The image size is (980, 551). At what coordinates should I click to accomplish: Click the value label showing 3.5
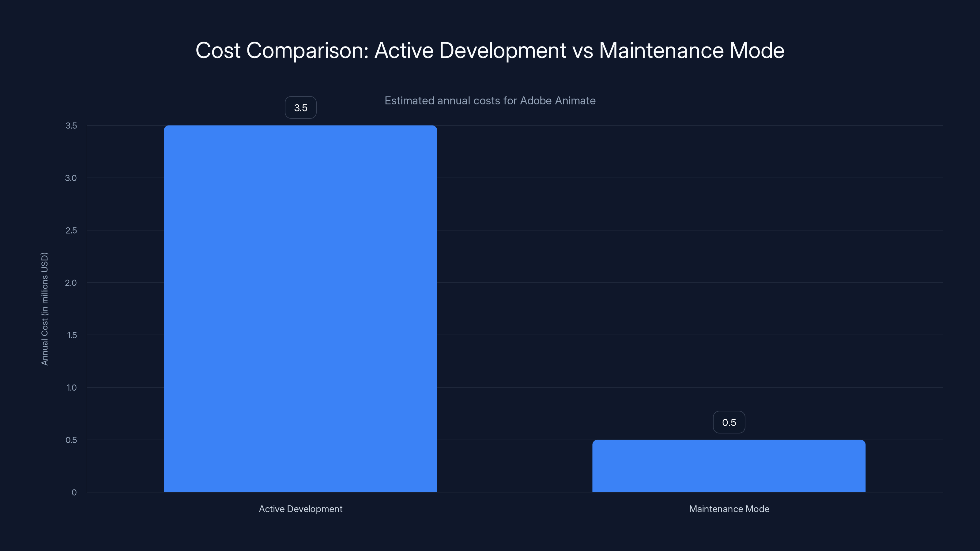[x=300, y=108]
